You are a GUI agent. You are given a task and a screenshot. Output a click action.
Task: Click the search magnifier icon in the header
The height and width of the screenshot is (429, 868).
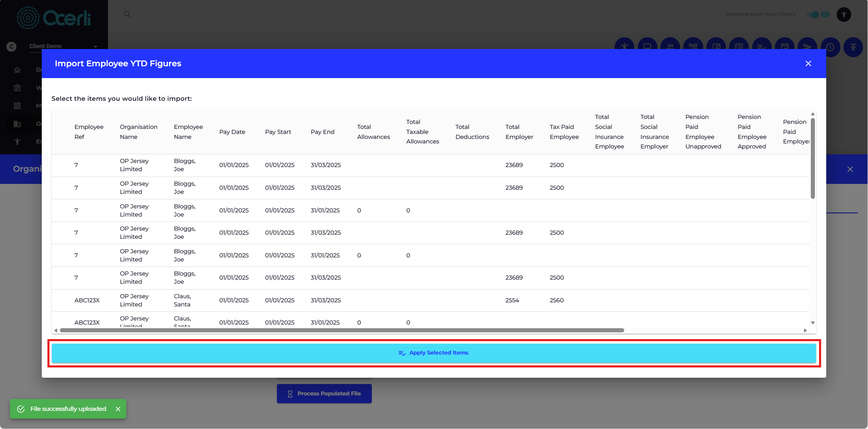click(127, 15)
